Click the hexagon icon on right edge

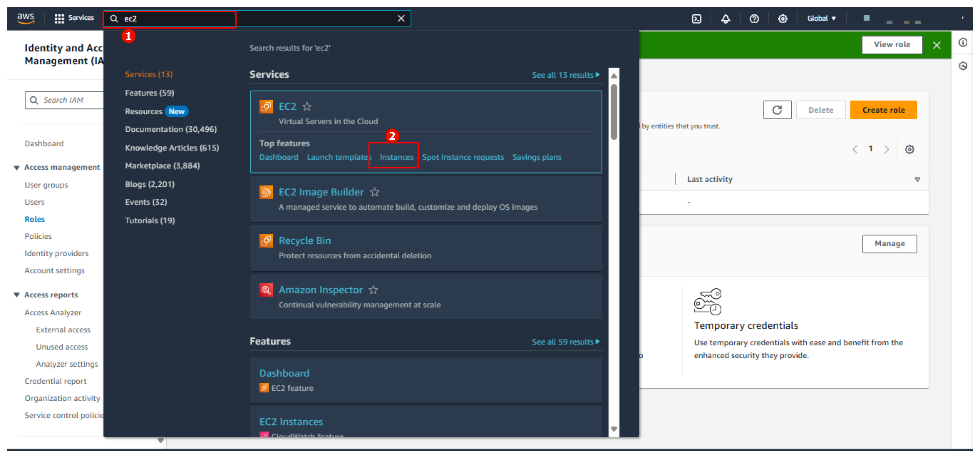[x=963, y=66]
